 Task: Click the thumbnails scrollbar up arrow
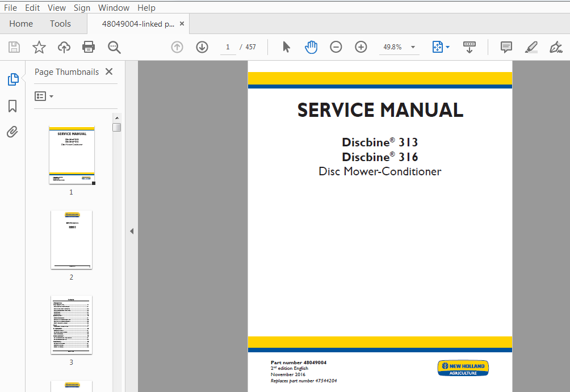[x=117, y=118]
